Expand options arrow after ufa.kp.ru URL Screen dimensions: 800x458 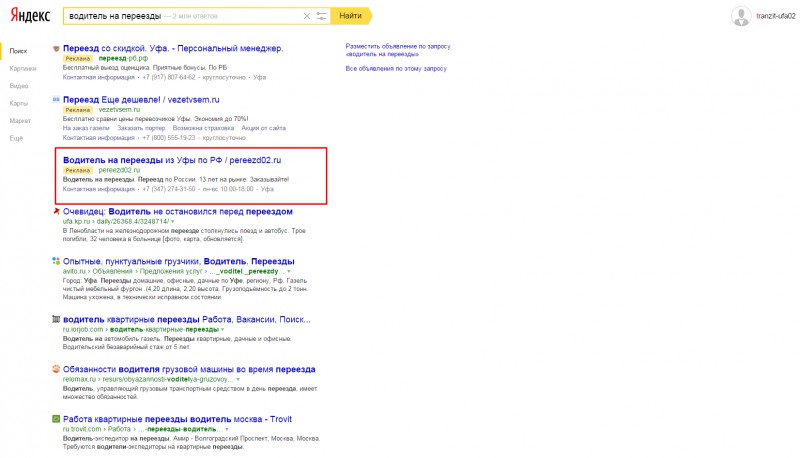coord(172,222)
